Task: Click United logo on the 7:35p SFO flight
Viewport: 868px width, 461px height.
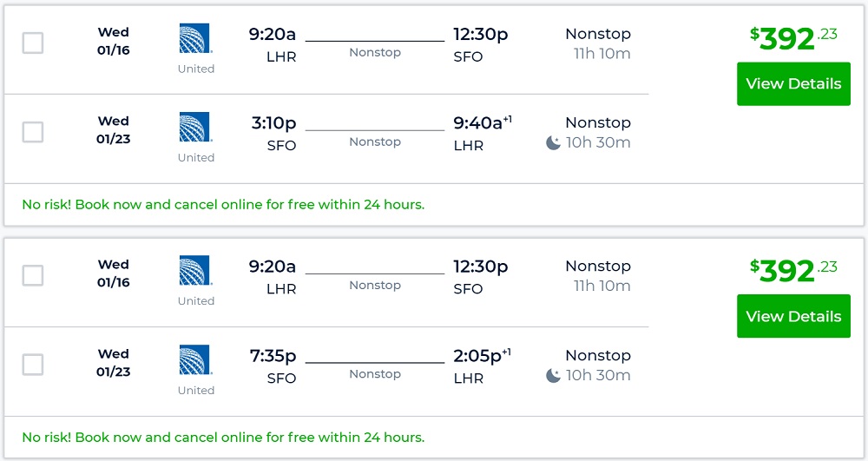Action: point(195,360)
